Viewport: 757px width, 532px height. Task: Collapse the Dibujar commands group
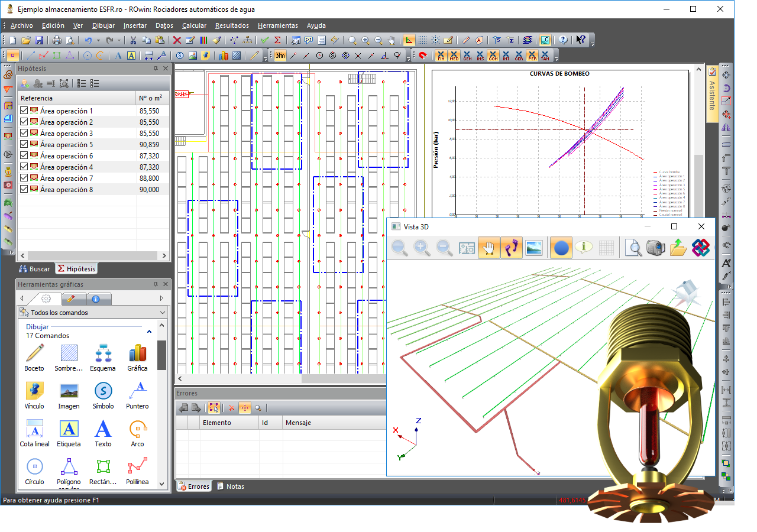(150, 332)
